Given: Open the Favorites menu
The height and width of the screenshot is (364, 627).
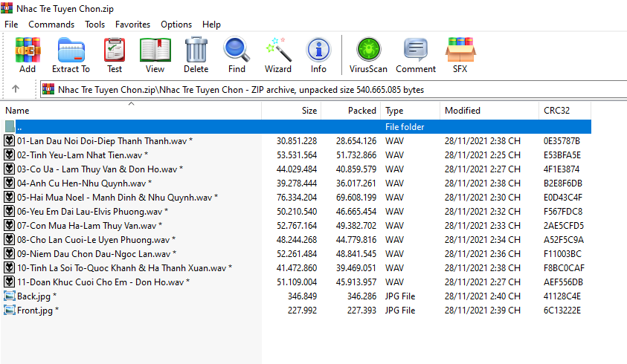Looking at the screenshot, I should (132, 25).
